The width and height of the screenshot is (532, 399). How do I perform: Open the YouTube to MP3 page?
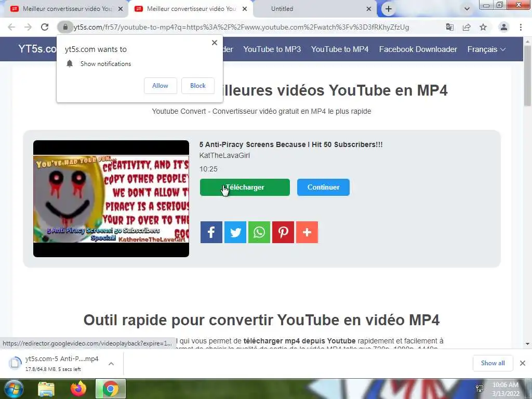[x=272, y=49]
